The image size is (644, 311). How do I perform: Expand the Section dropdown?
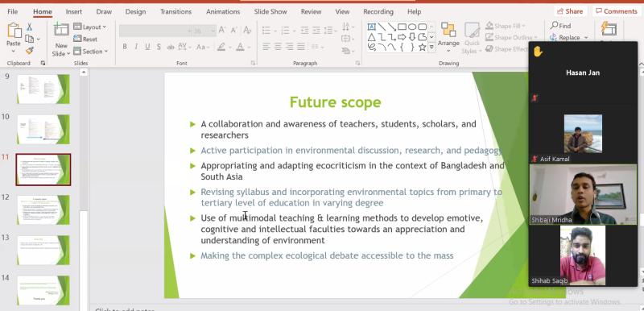pyautogui.click(x=90, y=52)
